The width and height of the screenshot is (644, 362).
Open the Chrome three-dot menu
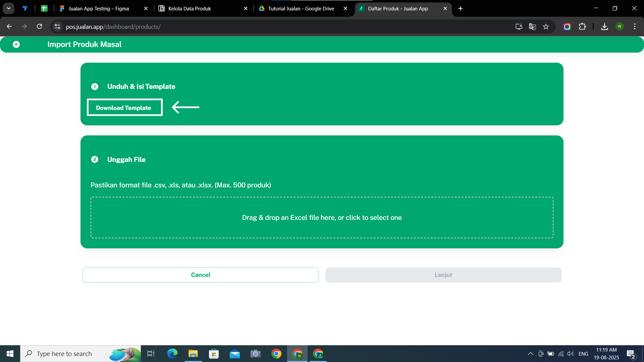(635, 26)
